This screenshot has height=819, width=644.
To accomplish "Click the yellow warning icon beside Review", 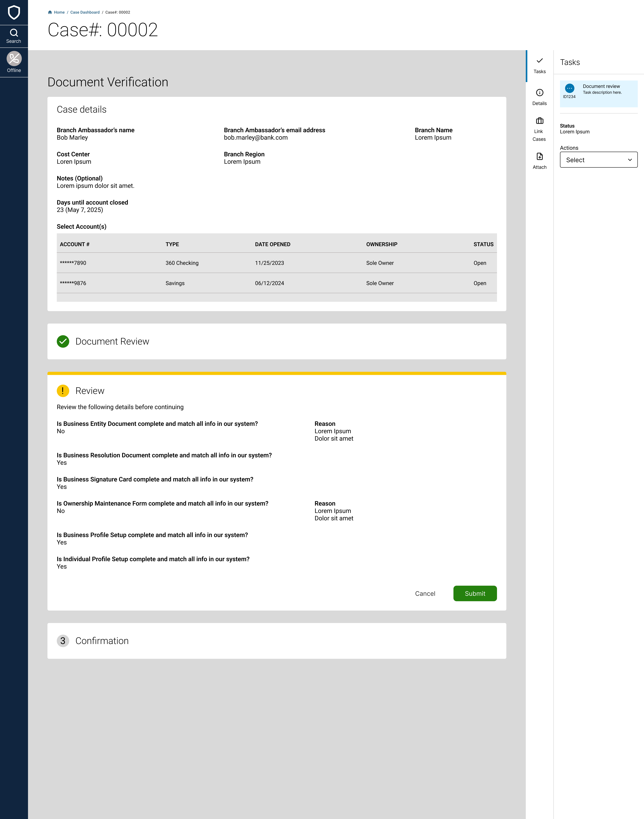I will (x=63, y=391).
